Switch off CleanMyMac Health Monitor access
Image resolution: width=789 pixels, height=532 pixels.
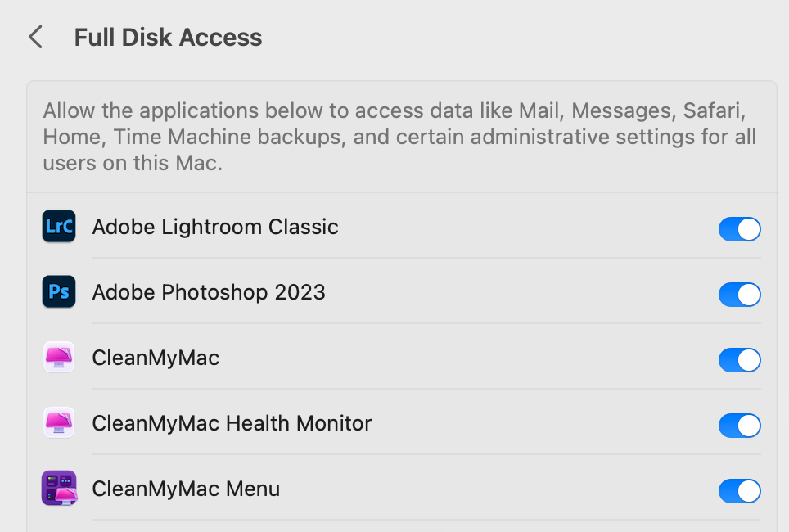(739, 426)
